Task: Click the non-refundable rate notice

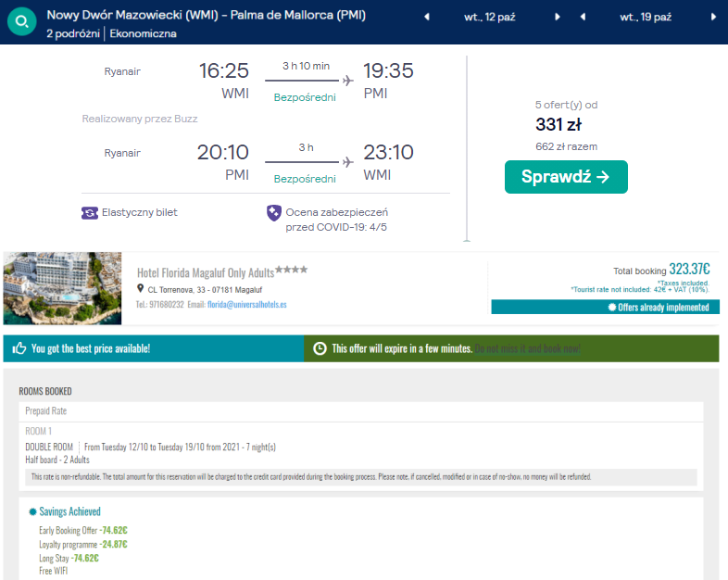Action: click(x=360, y=477)
